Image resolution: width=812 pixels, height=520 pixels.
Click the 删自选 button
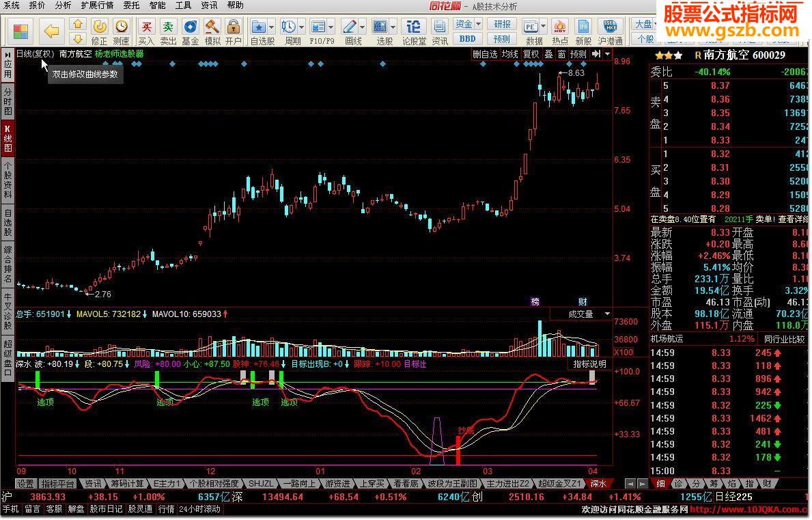coord(486,54)
